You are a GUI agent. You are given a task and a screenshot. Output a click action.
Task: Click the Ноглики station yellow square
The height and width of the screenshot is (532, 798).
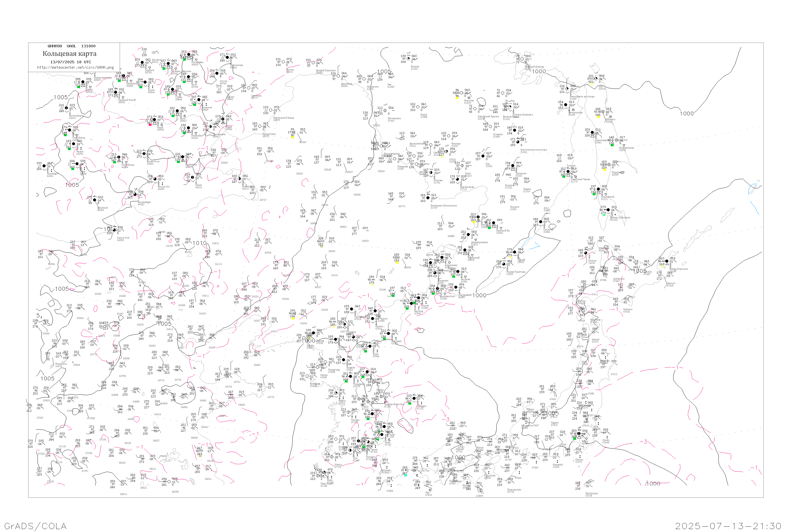click(x=598, y=117)
